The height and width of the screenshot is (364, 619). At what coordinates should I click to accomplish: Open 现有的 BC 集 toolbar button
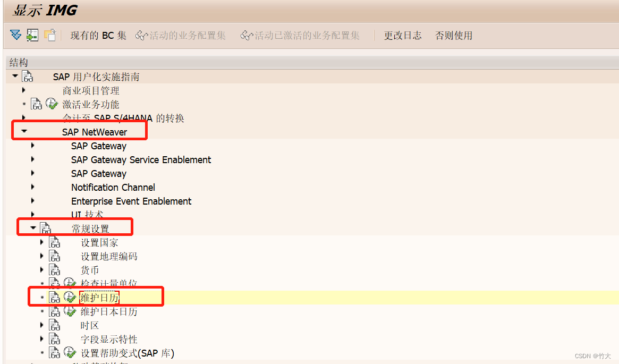pyautogui.click(x=98, y=36)
